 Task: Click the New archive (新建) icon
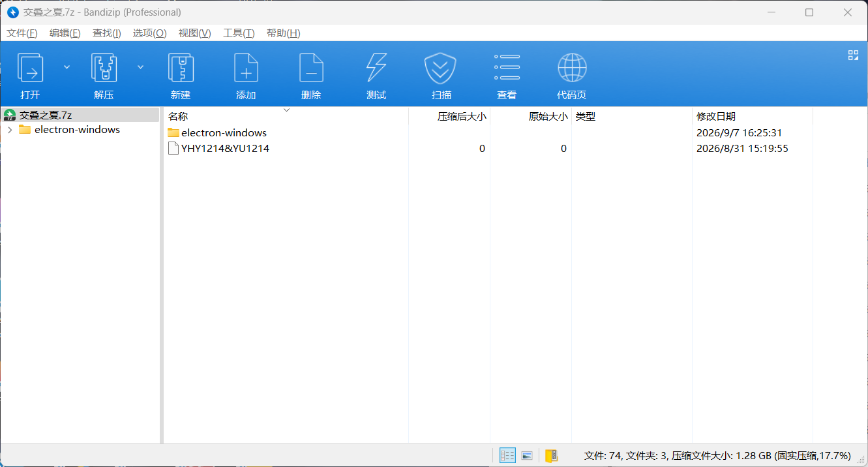(181, 68)
